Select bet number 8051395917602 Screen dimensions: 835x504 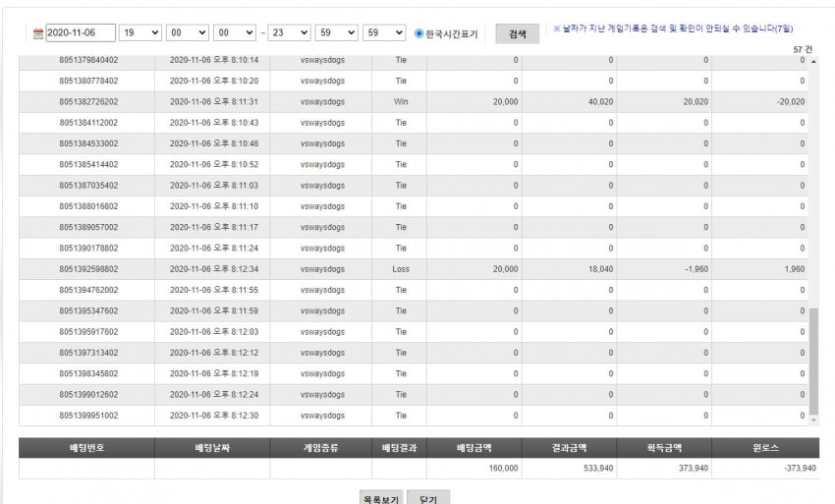(88, 332)
